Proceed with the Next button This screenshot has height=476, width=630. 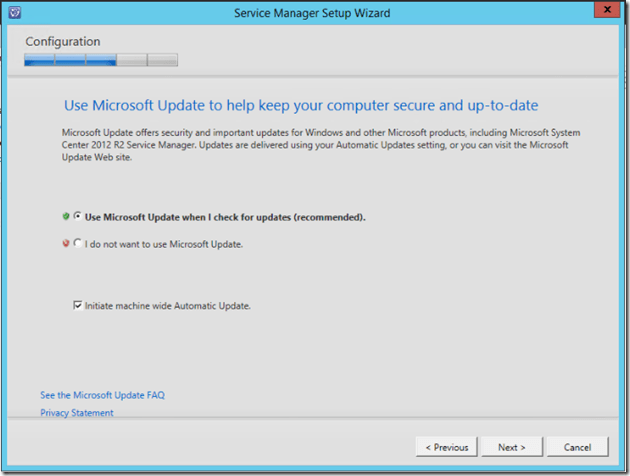(511, 447)
